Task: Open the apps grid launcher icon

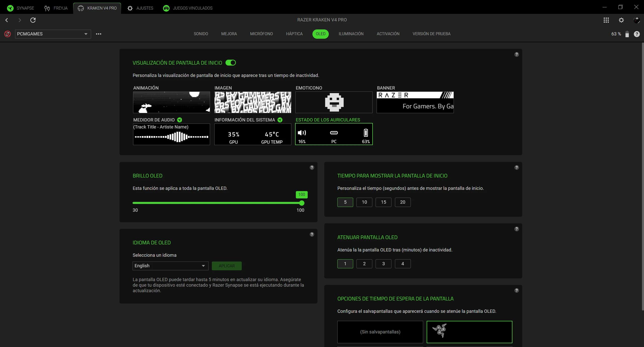Action: (606, 20)
